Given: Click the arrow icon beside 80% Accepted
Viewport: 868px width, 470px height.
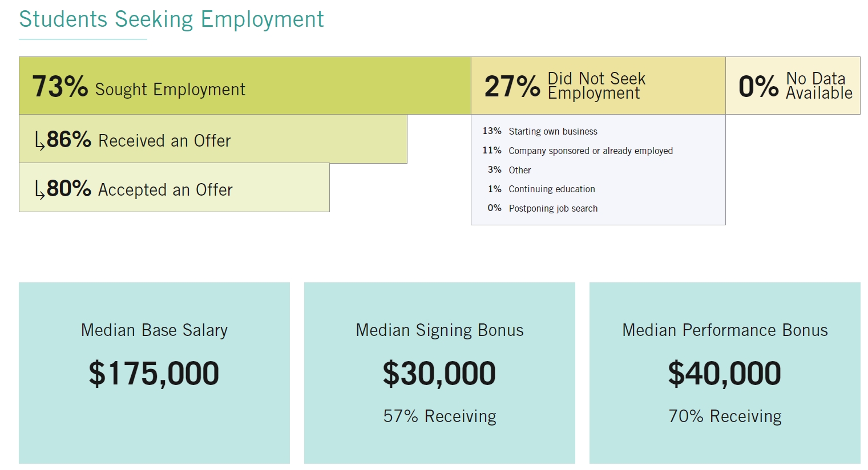Looking at the screenshot, I should [x=39, y=189].
